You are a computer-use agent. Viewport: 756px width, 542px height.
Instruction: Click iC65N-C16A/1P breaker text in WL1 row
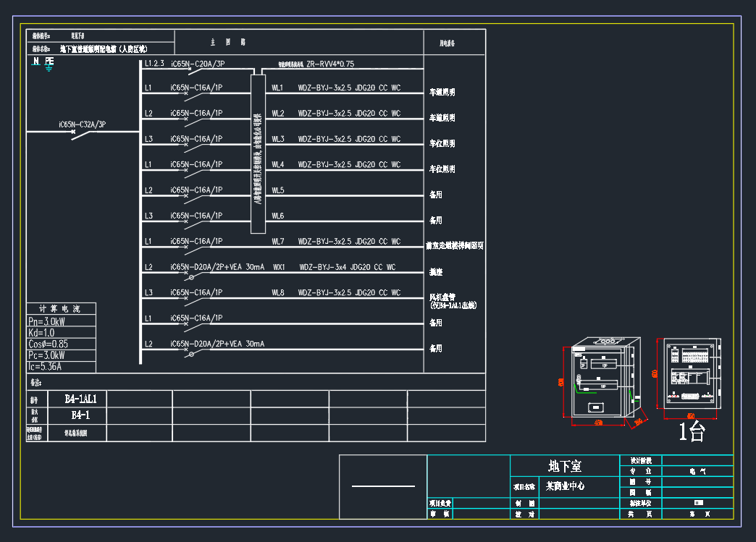click(x=196, y=88)
